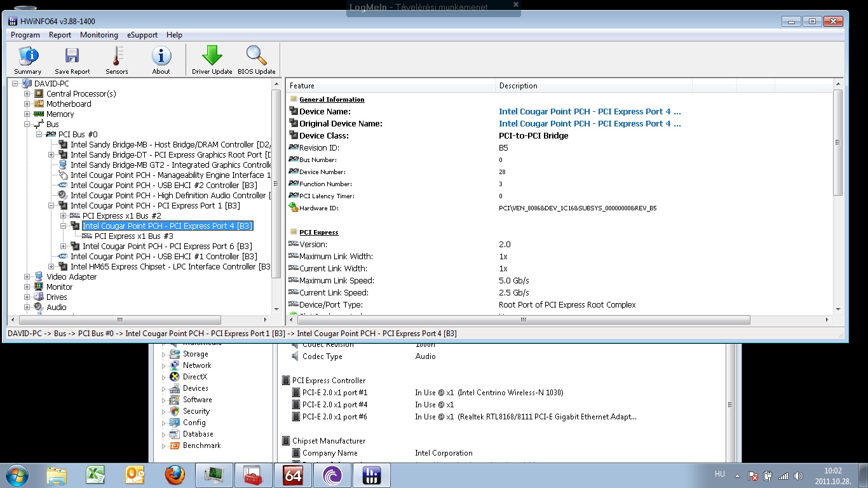Image resolution: width=868 pixels, height=488 pixels.
Task: Select Central Processor(s) in the tree
Action: point(81,94)
